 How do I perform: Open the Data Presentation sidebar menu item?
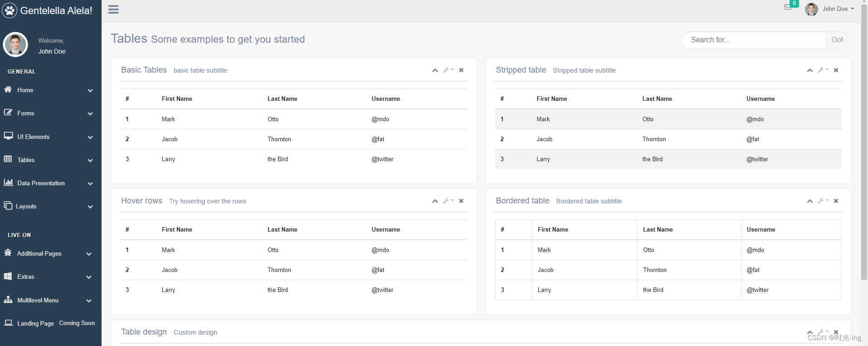click(51, 183)
